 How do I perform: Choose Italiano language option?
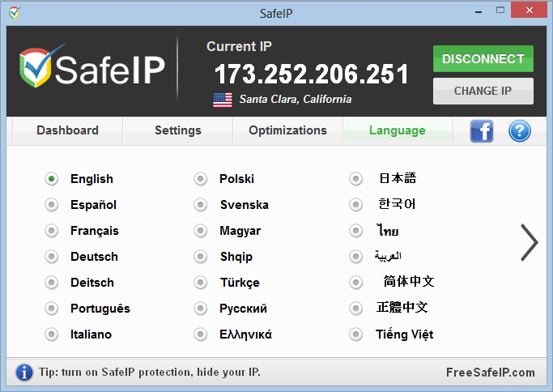click(52, 334)
